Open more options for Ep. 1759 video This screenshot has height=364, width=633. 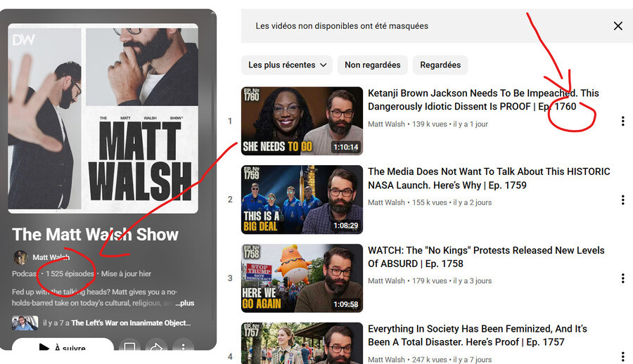622,200
